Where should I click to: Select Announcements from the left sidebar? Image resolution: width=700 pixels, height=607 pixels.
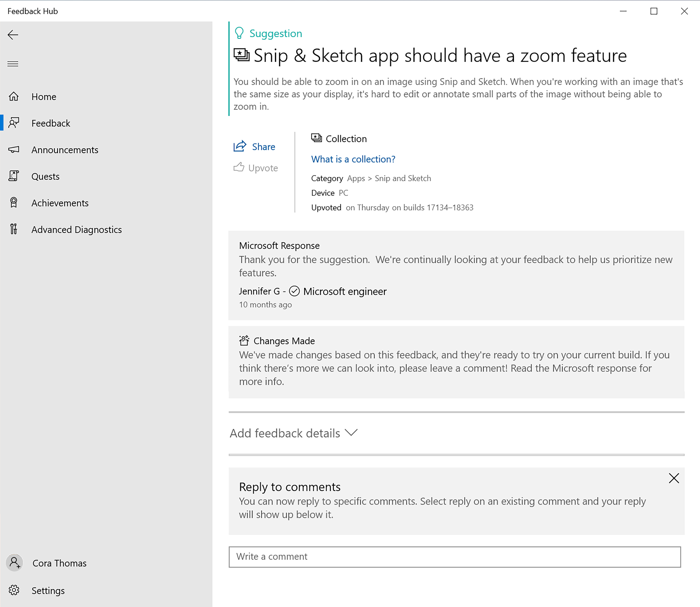pyautogui.click(x=64, y=150)
